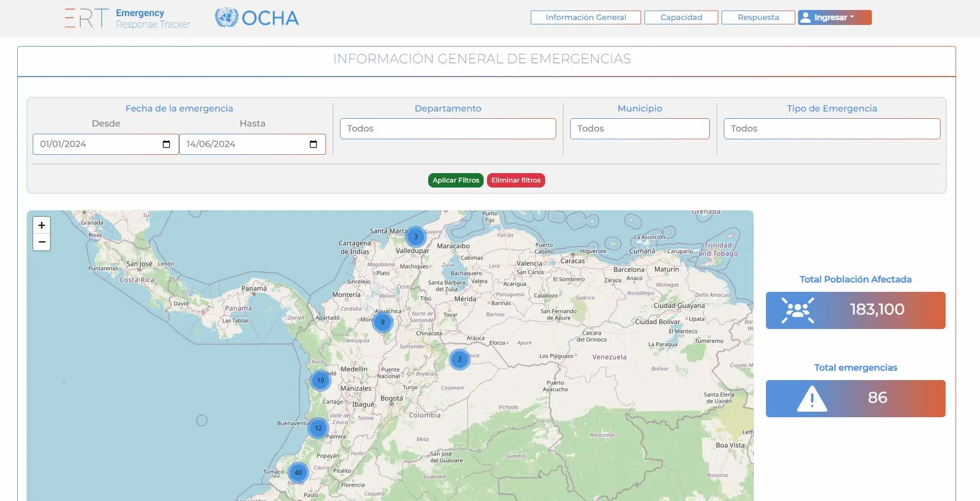Open the Municipio dropdown
The image size is (980, 501).
point(639,128)
